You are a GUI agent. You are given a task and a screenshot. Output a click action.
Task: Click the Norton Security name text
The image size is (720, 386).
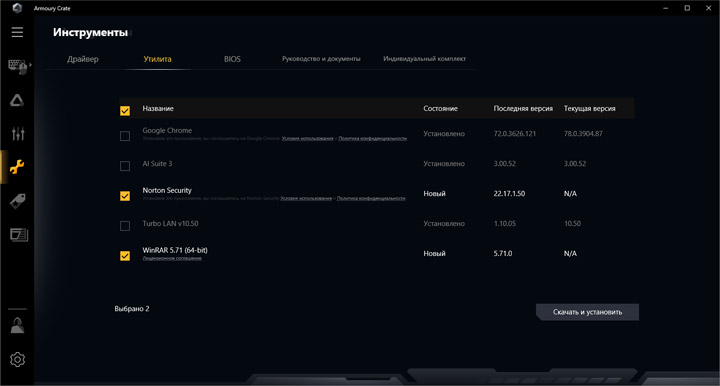[167, 190]
